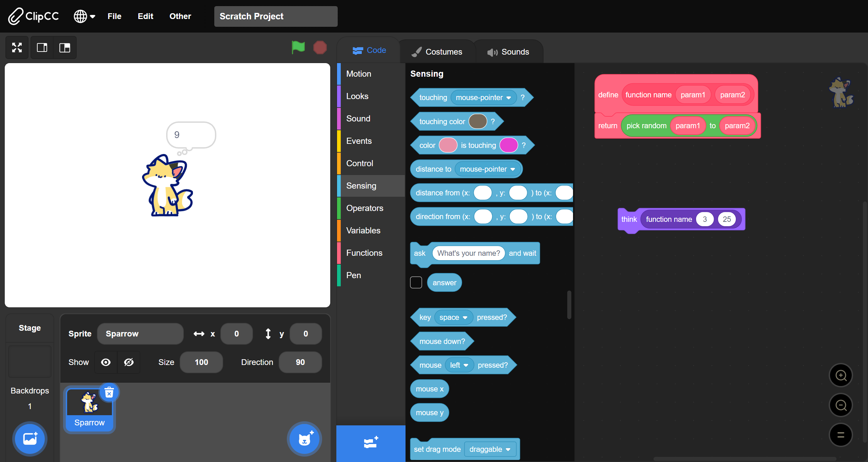This screenshot has height=462, width=868.
Task: Switch to the Sounds tab
Action: 508,52
